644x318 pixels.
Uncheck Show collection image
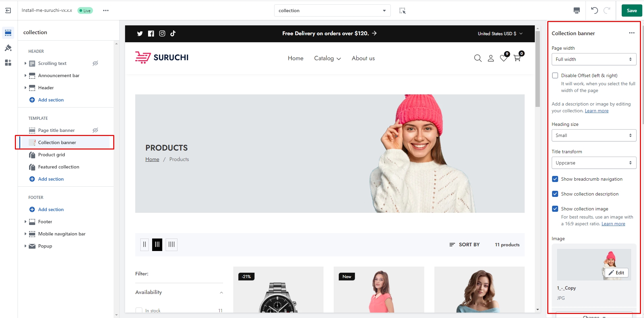(555, 209)
